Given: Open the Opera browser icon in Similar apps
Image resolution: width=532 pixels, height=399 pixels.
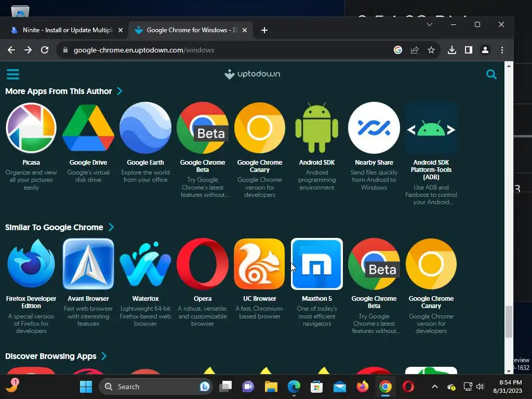Looking at the screenshot, I should click(x=203, y=264).
